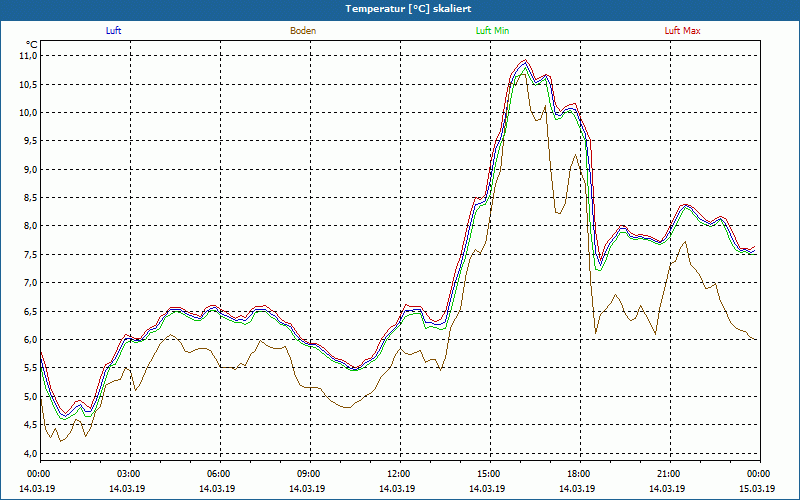Image resolution: width=800 pixels, height=500 pixels.
Task: Toggle the Luft Max legend entry
Action: 683,31
